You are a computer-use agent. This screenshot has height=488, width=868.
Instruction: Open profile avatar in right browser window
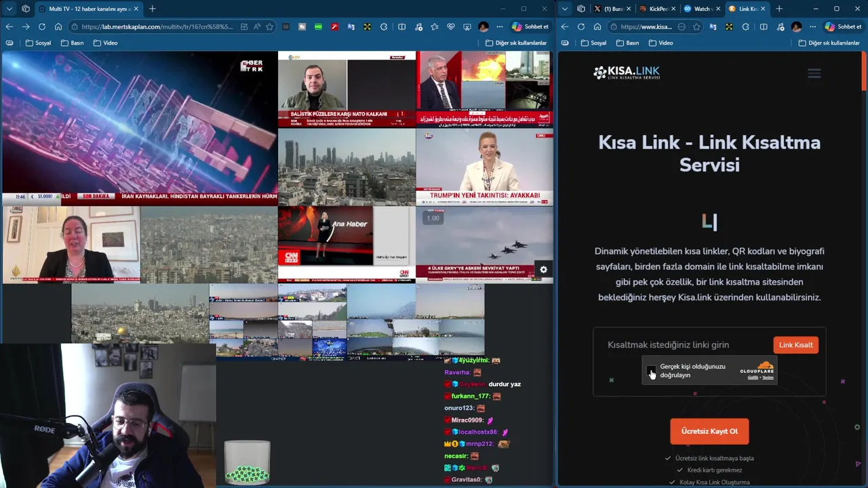coord(796,26)
